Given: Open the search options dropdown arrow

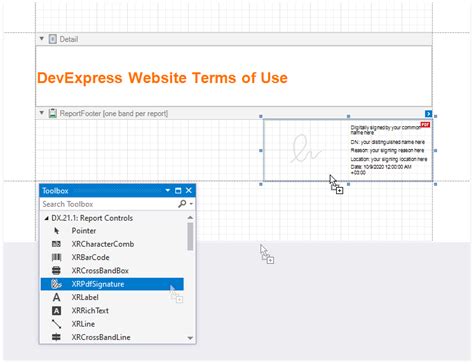Looking at the screenshot, I should (191, 203).
